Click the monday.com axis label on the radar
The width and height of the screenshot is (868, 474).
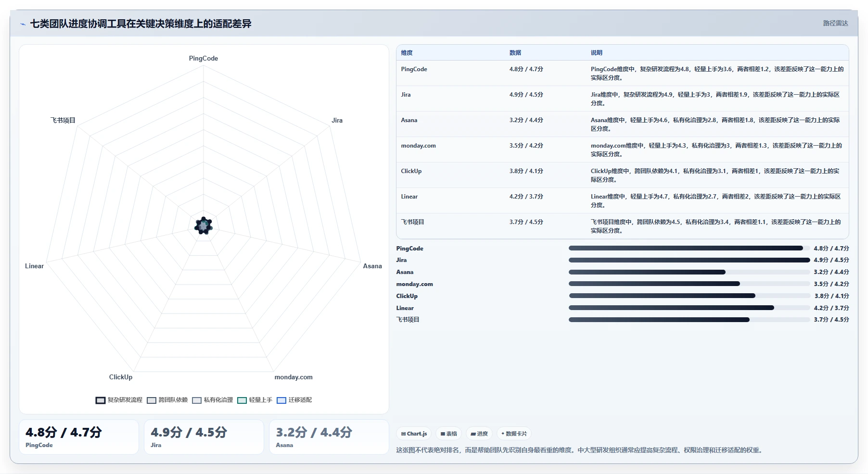(294, 377)
